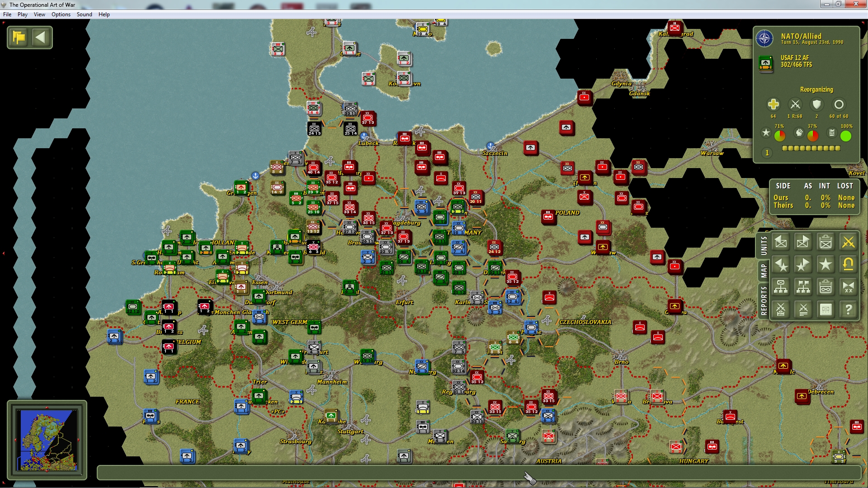Click the 'LOST' column header
This screenshot has width=868, height=488.
point(845,186)
